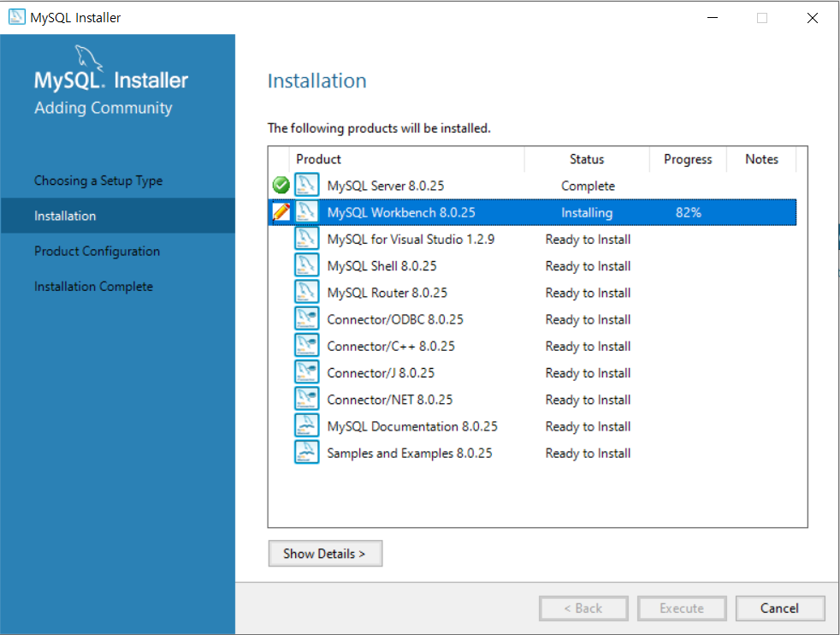The height and width of the screenshot is (635, 840).
Task: Click the MySQL Shell 8.0.25 product icon
Action: (x=306, y=265)
